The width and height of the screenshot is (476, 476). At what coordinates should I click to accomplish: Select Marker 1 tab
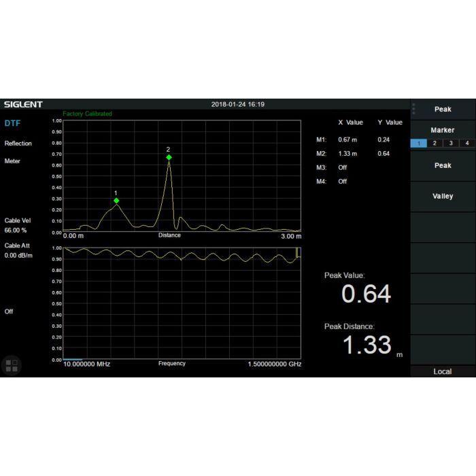419,143
